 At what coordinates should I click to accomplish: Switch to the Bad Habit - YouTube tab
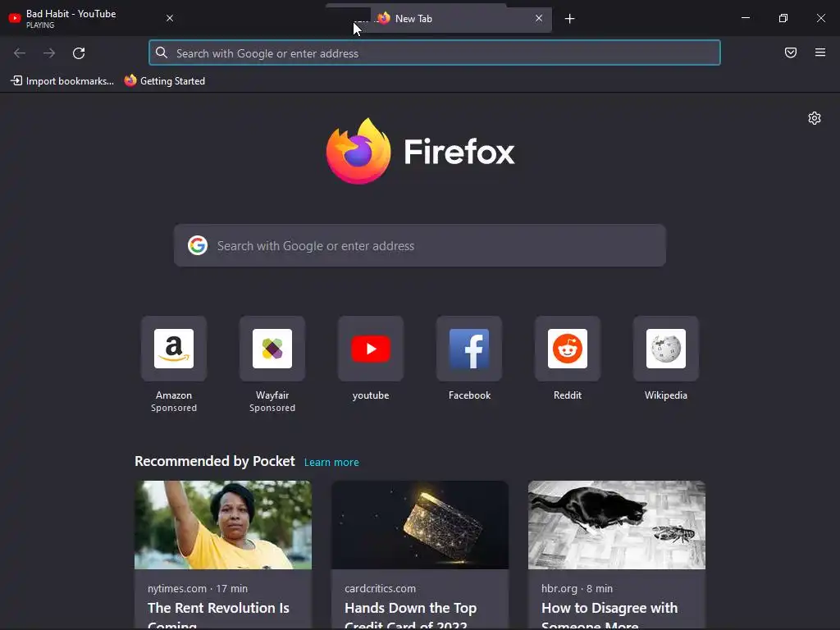click(x=91, y=18)
